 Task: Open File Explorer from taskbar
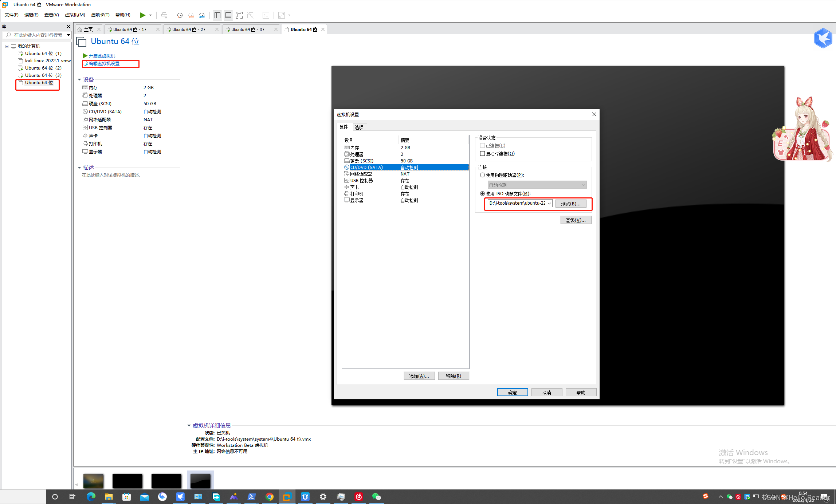pyautogui.click(x=109, y=497)
